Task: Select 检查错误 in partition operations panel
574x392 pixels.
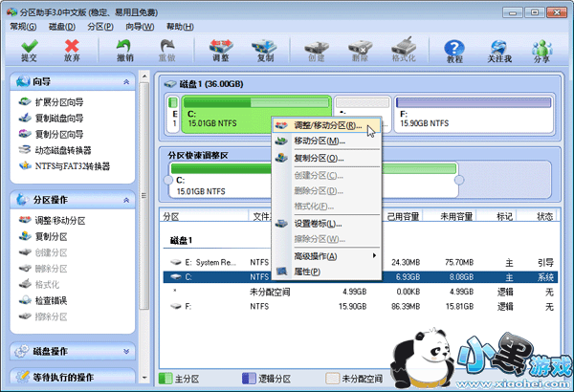Action: [x=43, y=301]
